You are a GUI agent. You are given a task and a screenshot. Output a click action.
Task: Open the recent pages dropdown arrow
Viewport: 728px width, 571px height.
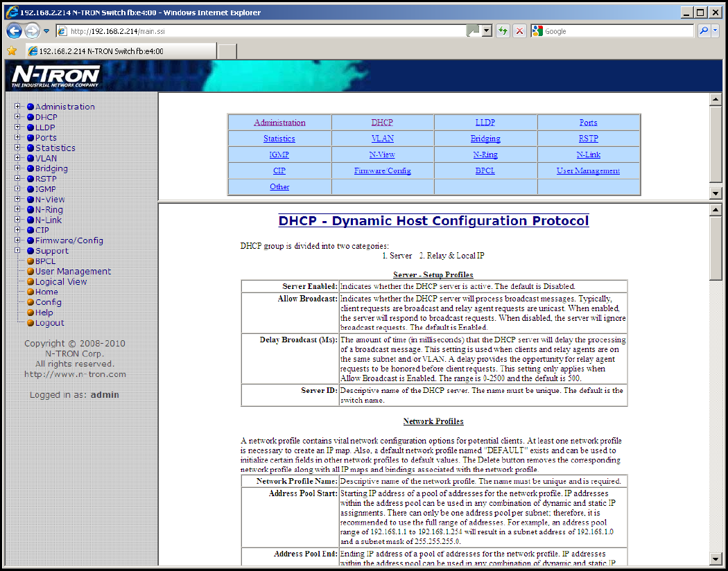tap(46, 31)
